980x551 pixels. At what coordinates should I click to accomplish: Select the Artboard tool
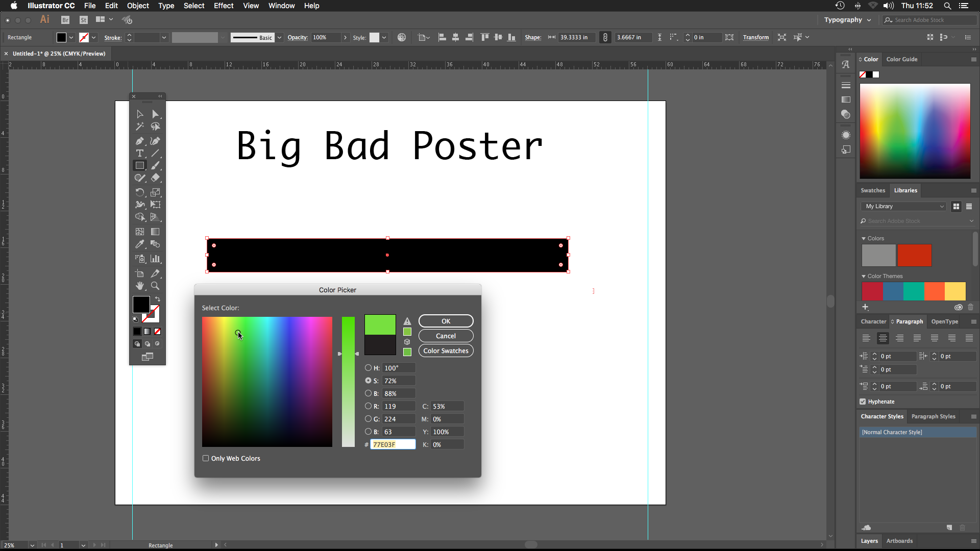tap(139, 273)
